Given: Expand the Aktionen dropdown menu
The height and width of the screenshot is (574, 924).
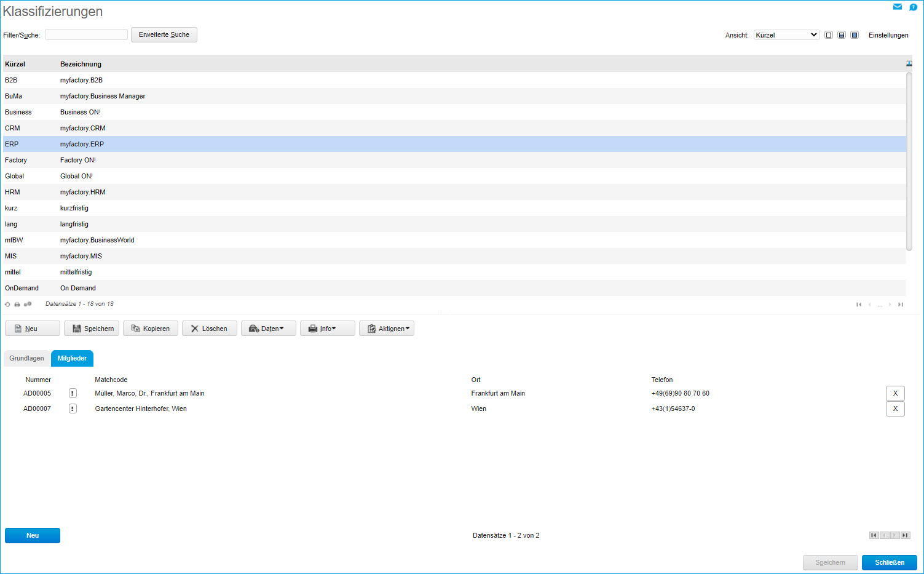Looking at the screenshot, I should [x=387, y=329].
